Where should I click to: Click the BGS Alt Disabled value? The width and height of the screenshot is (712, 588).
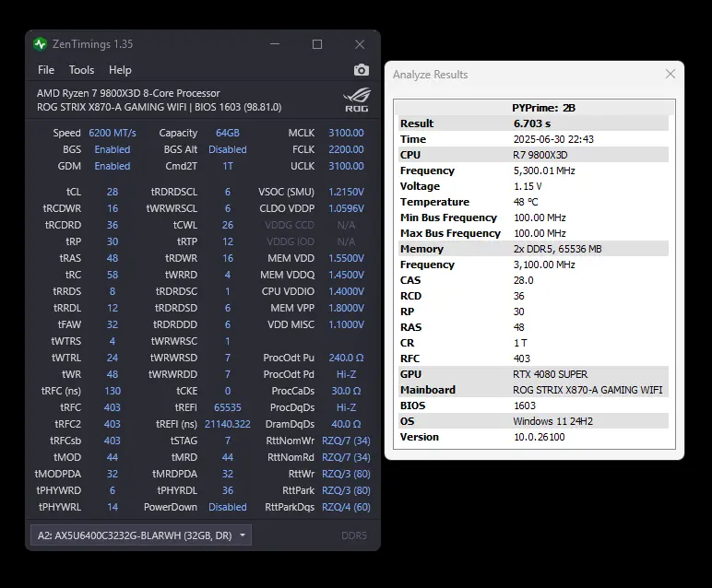click(x=228, y=149)
